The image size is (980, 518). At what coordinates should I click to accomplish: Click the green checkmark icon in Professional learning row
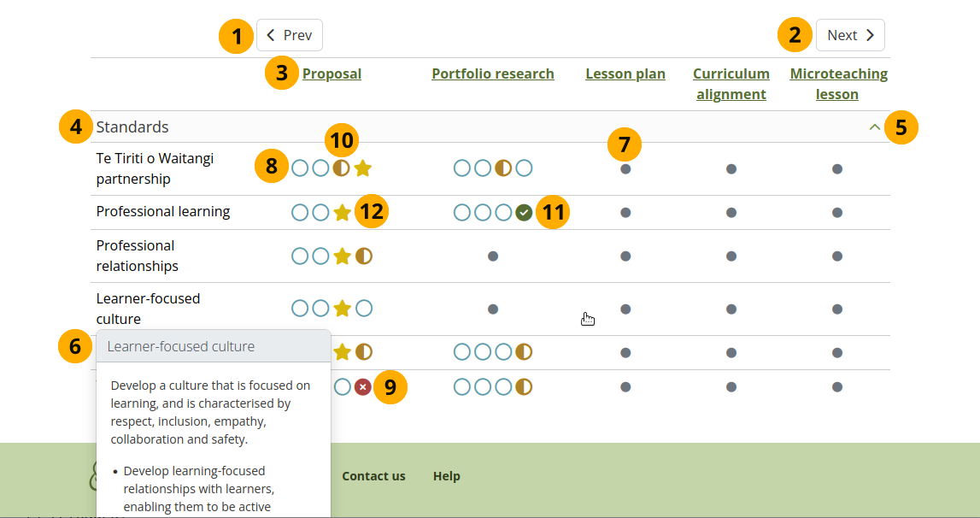pyautogui.click(x=524, y=212)
